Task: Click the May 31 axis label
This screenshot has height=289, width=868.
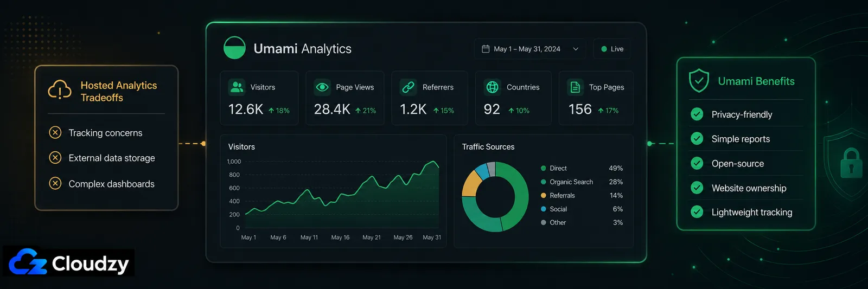Action: (x=432, y=237)
